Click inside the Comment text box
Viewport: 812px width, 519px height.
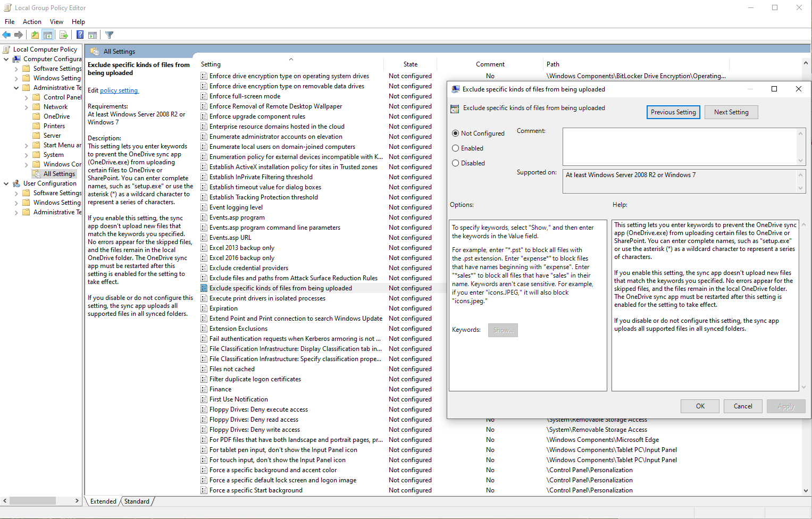point(680,146)
